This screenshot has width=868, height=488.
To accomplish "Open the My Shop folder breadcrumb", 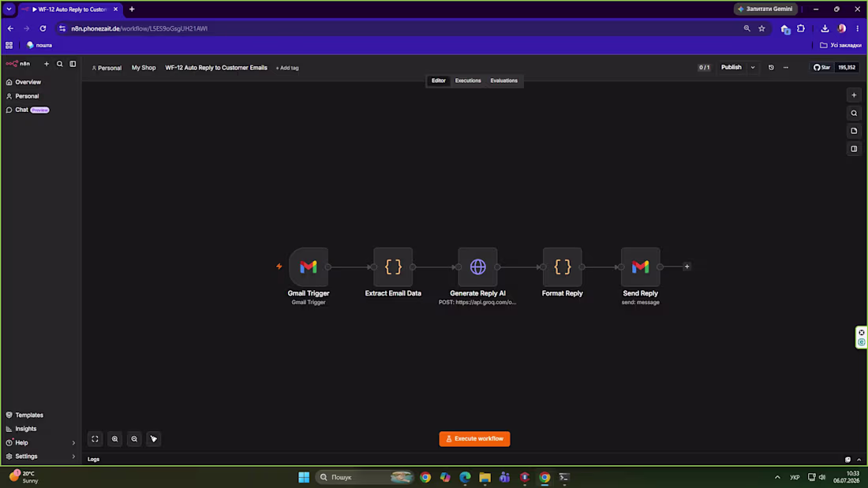I will click(x=144, y=68).
